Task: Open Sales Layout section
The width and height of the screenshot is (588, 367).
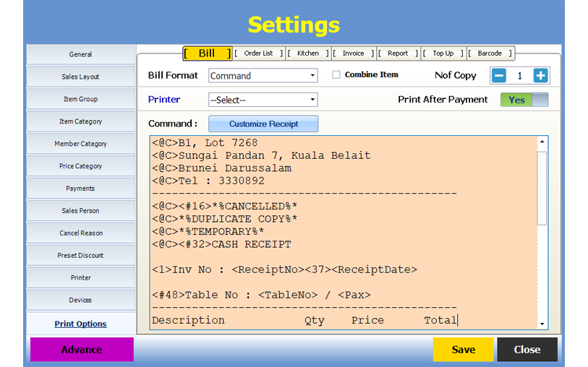Action: [80, 77]
